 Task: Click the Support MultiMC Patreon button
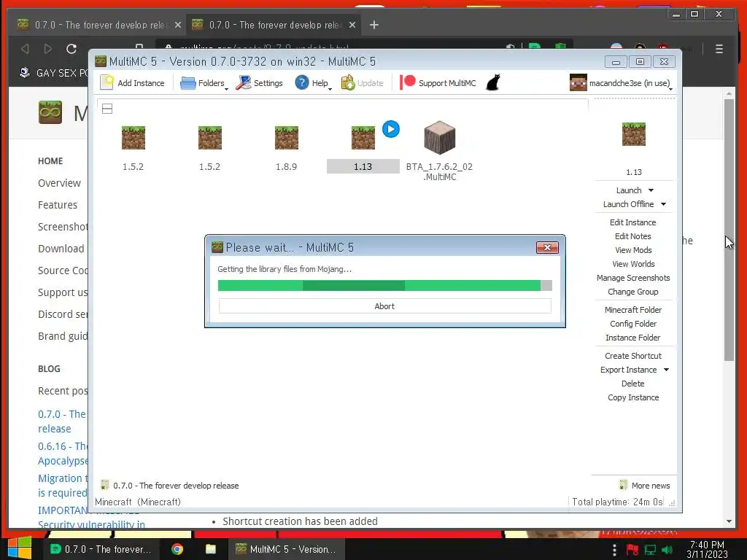[438, 83]
